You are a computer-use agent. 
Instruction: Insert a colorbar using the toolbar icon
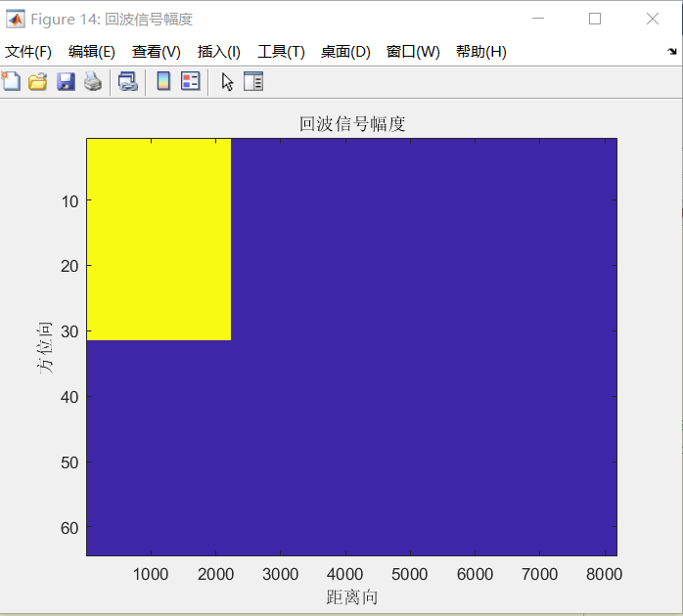[163, 81]
